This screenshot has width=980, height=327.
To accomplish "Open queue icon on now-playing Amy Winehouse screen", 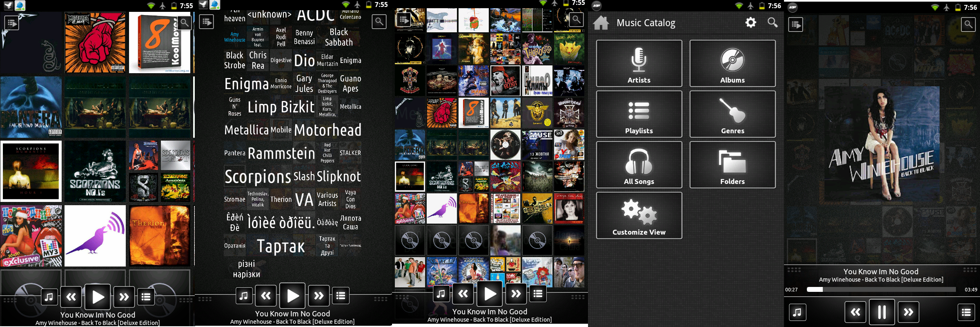I will pyautogui.click(x=796, y=25).
